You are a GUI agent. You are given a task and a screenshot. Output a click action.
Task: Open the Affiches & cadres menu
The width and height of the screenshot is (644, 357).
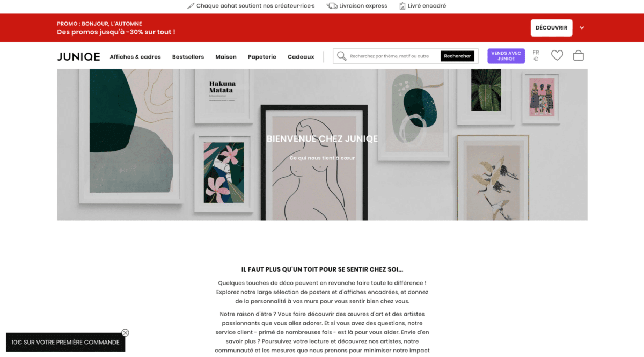coord(135,56)
